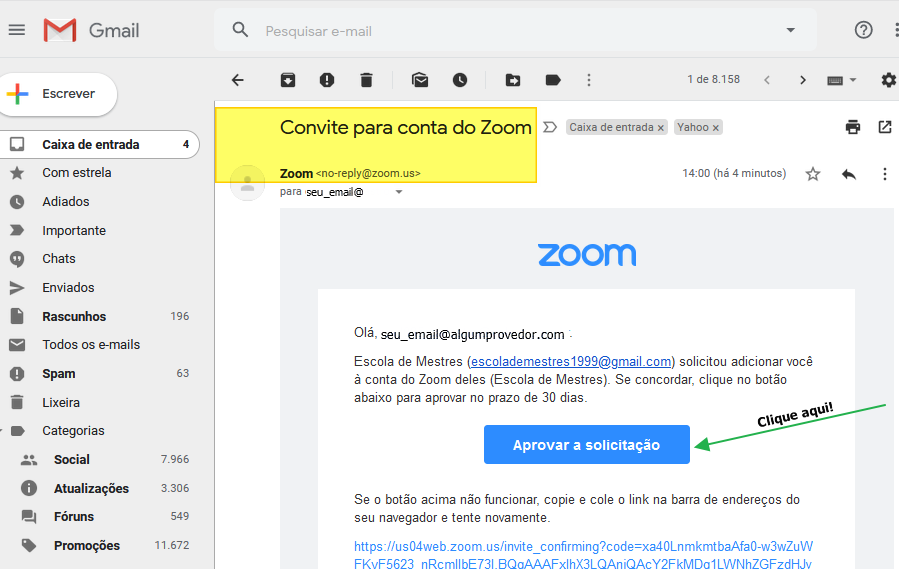Image resolution: width=899 pixels, height=569 pixels.
Task: Expand recipient details dropdown
Action: point(399,192)
